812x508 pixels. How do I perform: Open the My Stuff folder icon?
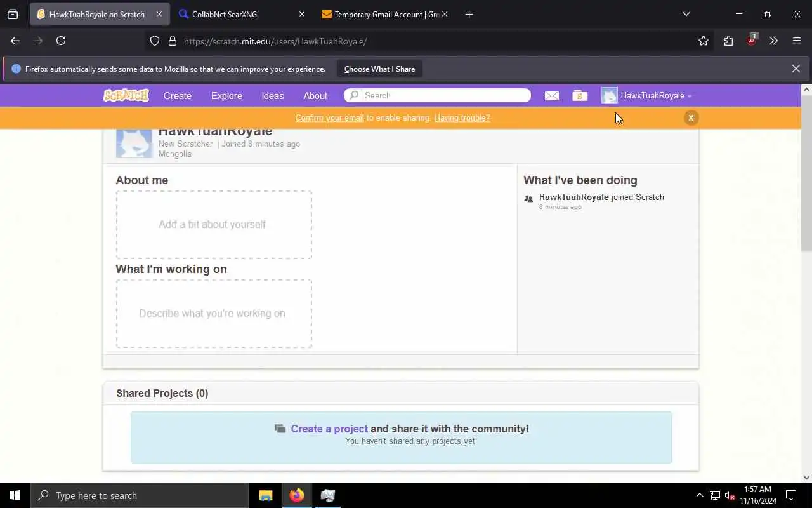click(x=580, y=96)
